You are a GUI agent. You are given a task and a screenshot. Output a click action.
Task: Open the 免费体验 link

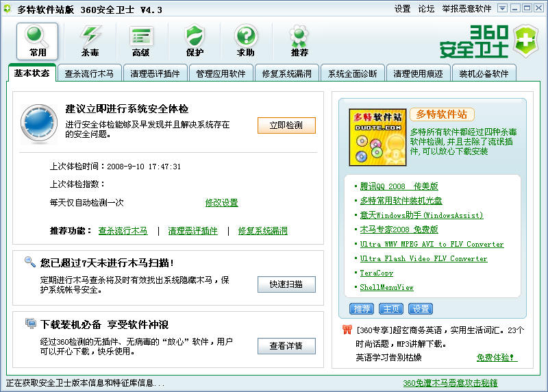click(497, 358)
